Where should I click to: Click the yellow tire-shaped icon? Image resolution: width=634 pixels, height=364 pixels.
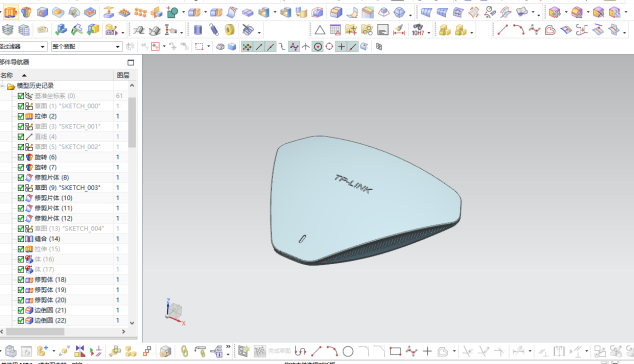(x=229, y=30)
